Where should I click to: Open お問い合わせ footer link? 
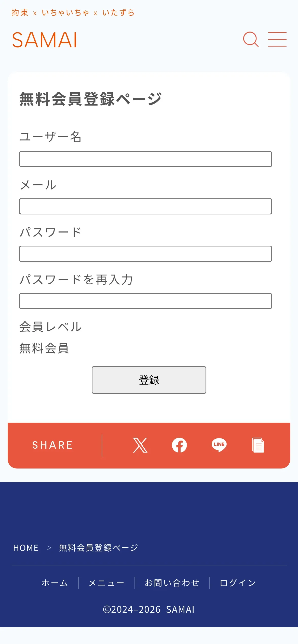[x=172, y=583]
